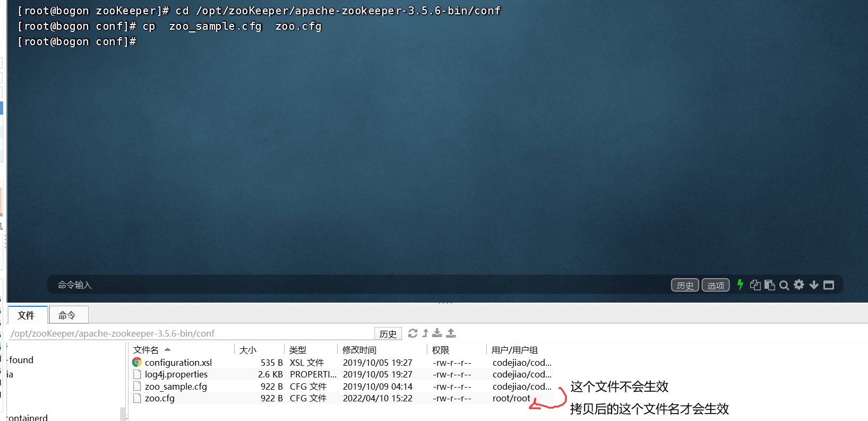Screen dimensions: 868x421
Task: Click the root/root owner cell
Action: tap(511, 398)
